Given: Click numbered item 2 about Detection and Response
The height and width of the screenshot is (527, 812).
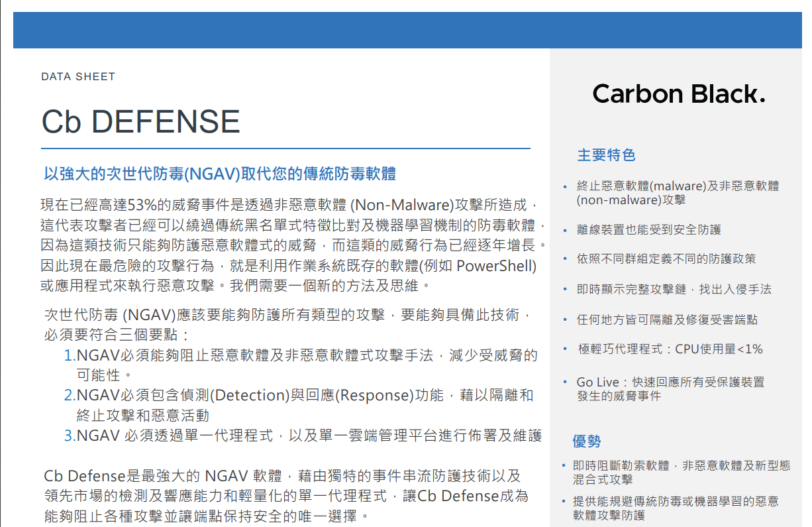Looking at the screenshot, I should point(299,405).
